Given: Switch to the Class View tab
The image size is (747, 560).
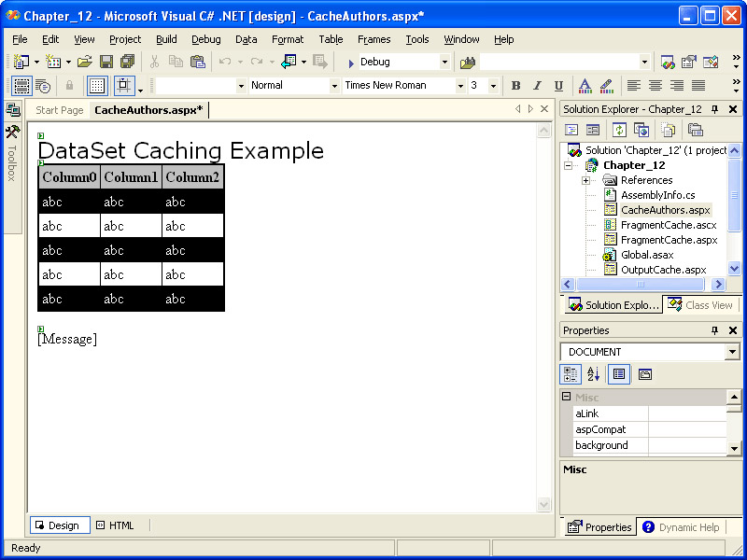Looking at the screenshot, I should [701, 305].
